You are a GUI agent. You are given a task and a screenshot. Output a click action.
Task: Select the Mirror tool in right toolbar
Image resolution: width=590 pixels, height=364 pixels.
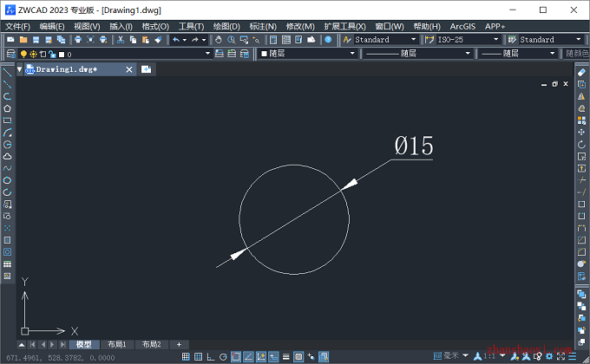coord(581,96)
